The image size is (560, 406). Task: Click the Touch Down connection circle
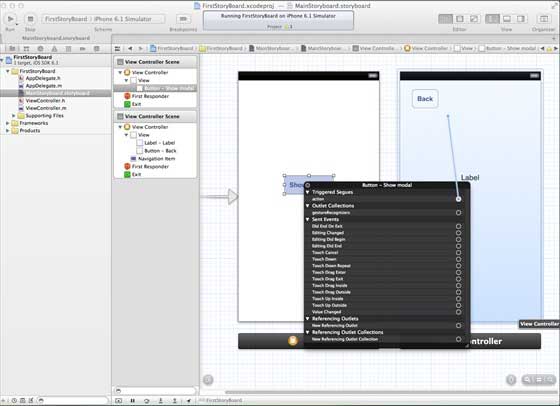458,259
